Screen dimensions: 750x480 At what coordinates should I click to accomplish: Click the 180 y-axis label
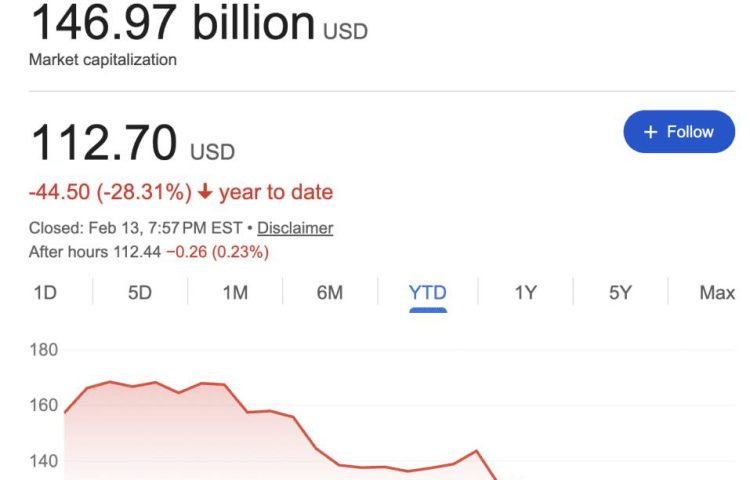coord(45,350)
